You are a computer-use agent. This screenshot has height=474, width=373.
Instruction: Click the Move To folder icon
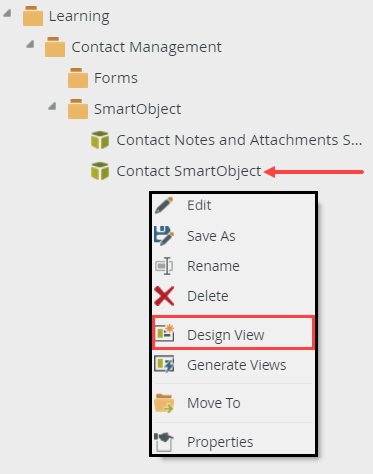pos(164,403)
